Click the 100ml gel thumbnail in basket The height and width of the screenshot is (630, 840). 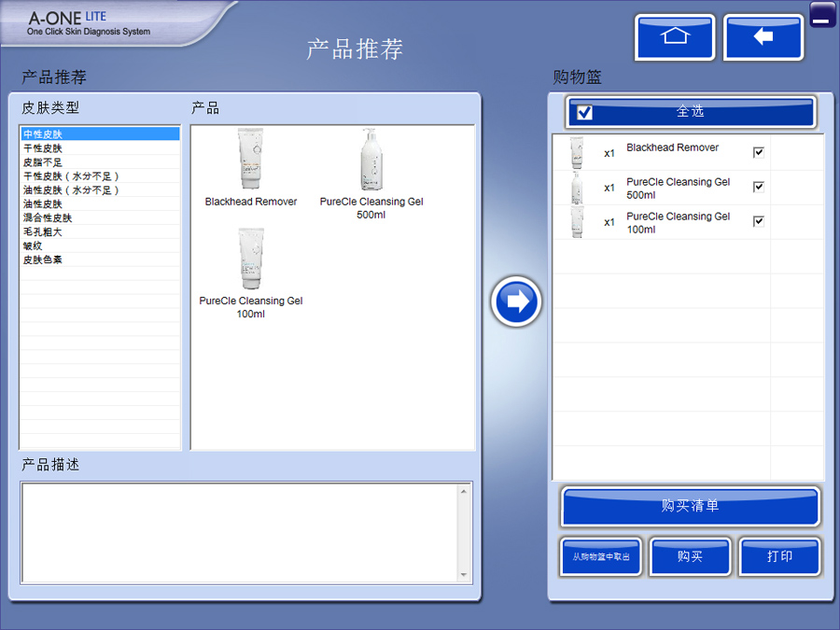tap(577, 222)
